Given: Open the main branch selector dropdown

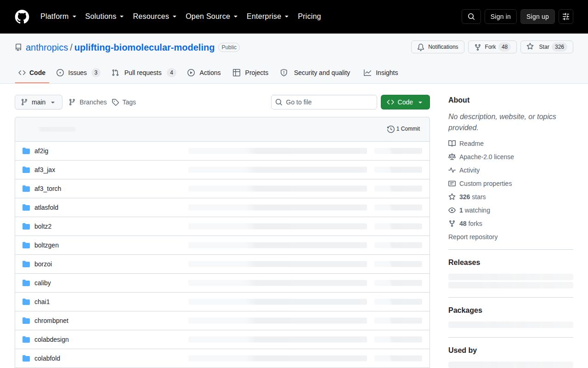Looking at the screenshot, I should [x=39, y=102].
